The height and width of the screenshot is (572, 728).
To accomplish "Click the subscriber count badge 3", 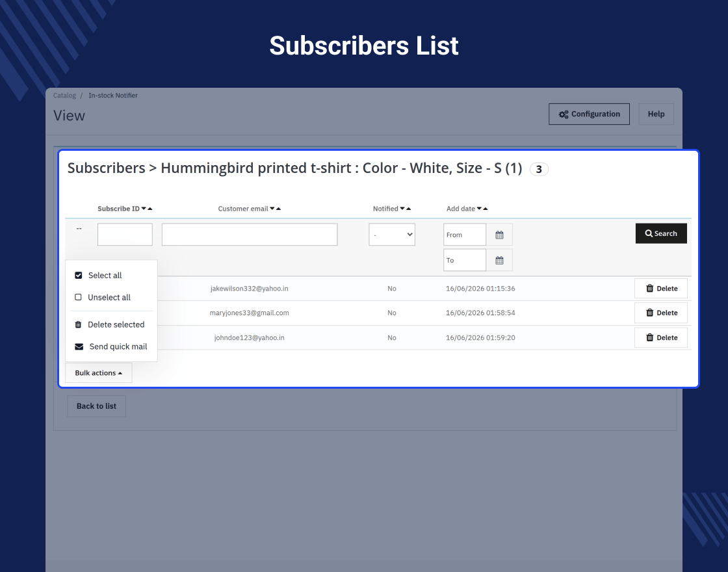I will coord(539,169).
